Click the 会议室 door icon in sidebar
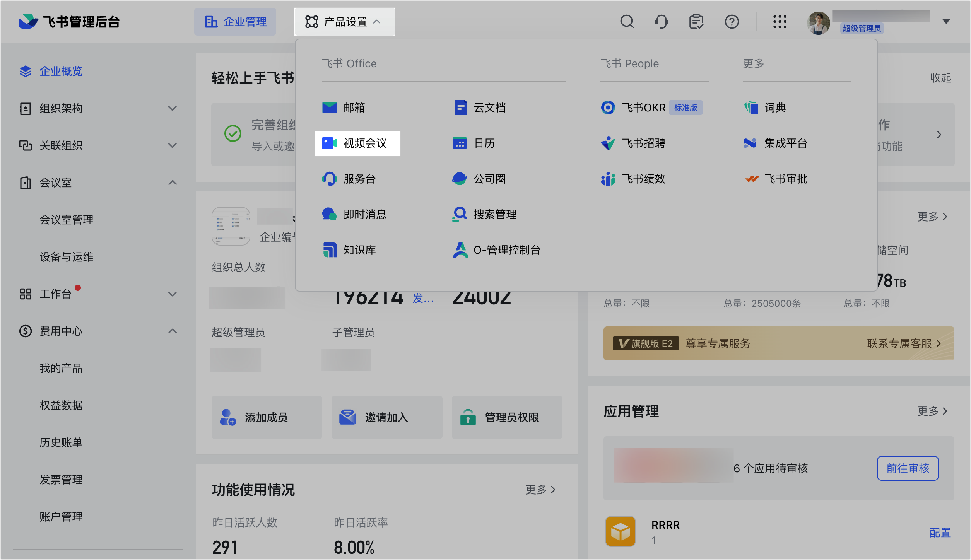The height and width of the screenshot is (560, 971). tap(26, 183)
